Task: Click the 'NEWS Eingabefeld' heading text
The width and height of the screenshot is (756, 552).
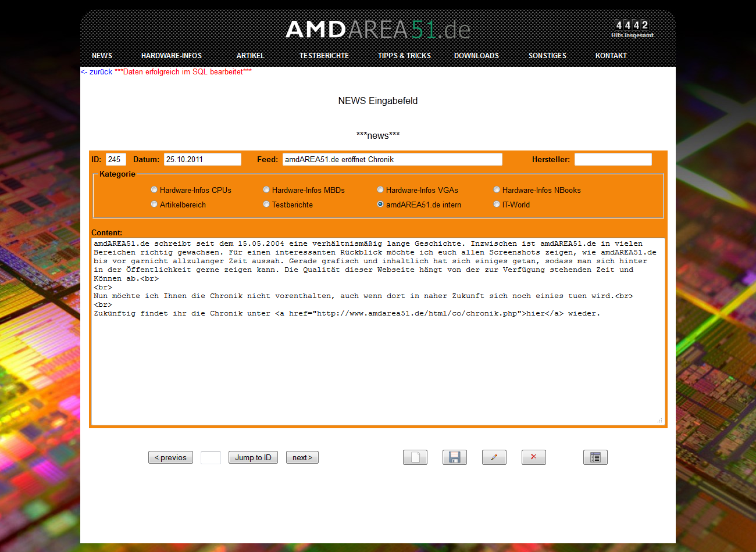Action: point(378,101)
